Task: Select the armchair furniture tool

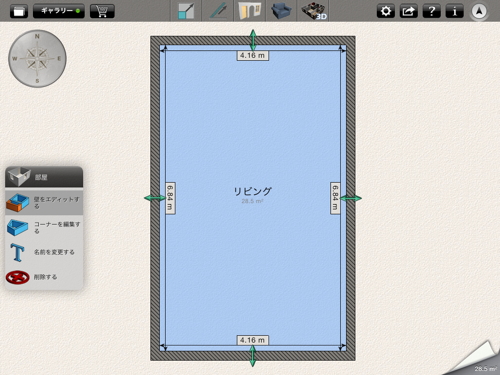Action: pos(282,11)
